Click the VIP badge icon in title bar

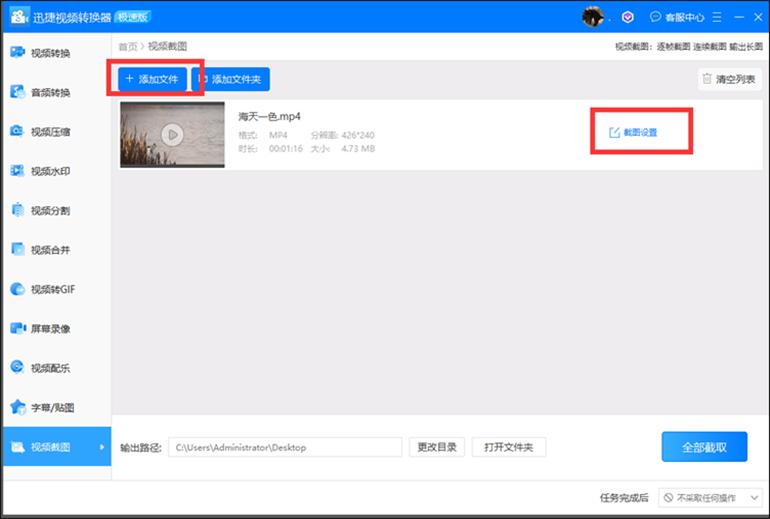[x=627, y=17]
